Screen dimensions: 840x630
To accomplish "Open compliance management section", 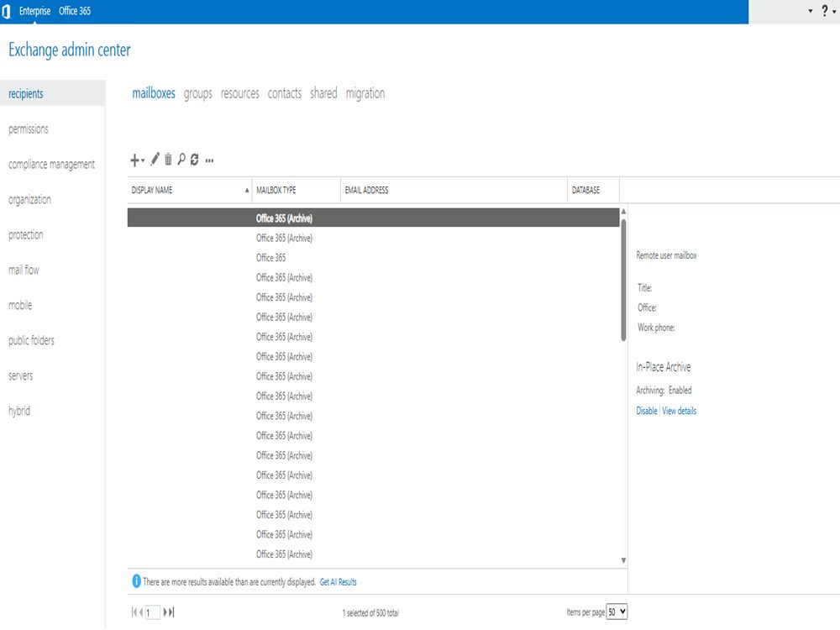I will point(51,165).
